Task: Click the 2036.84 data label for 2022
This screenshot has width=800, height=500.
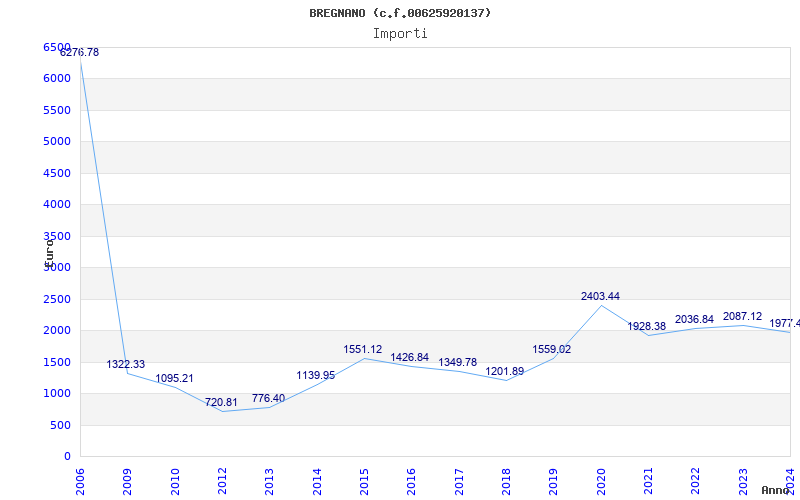Action: click(694, 319)
